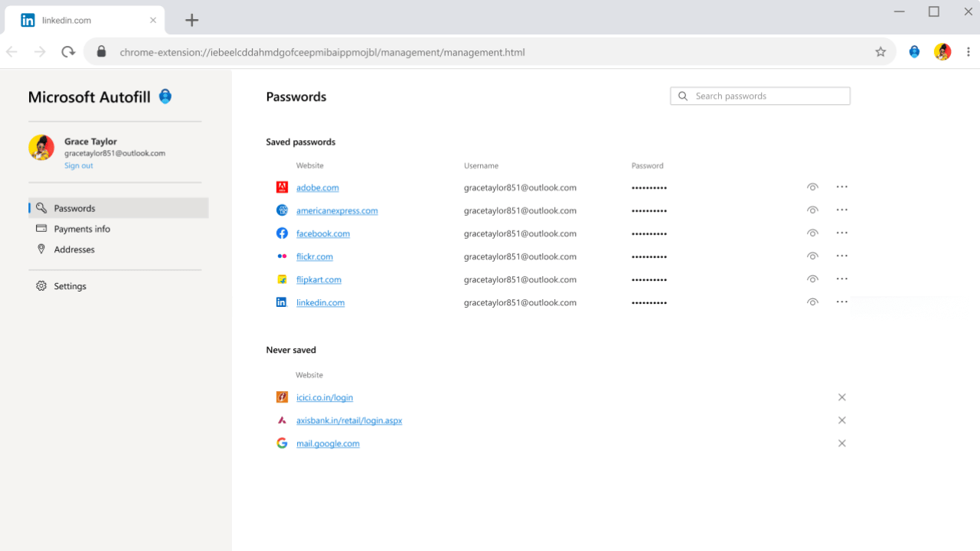Click Grace Taylor's profile avatar in sidebar
Screen dimensions: 980x551
point(41,147)
